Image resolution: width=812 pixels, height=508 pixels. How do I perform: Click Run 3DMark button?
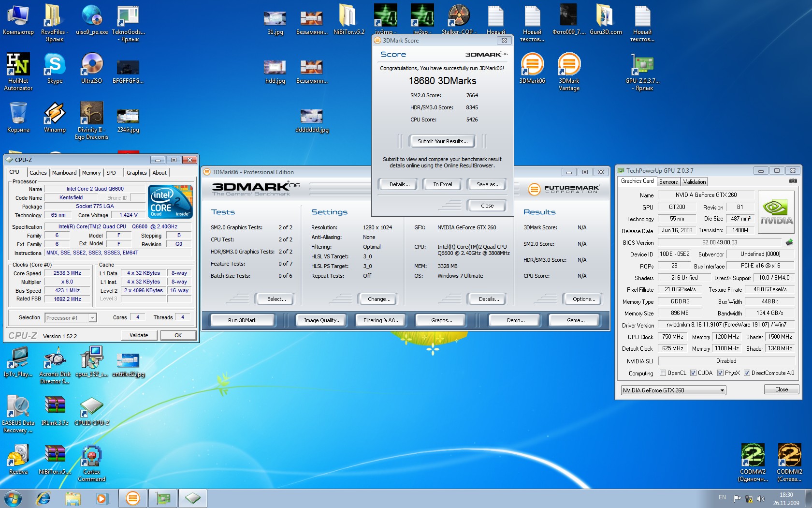[x=242, y=320]
